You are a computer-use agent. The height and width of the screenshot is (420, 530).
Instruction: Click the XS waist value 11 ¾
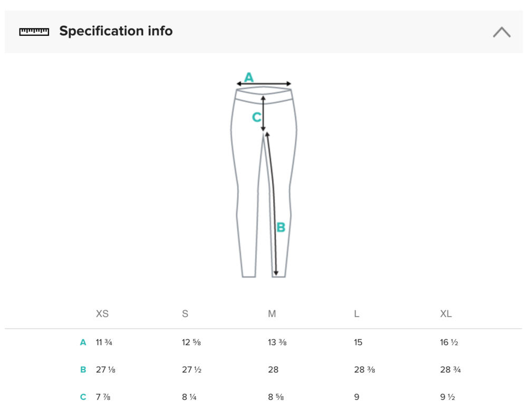(x=104, y=342)
